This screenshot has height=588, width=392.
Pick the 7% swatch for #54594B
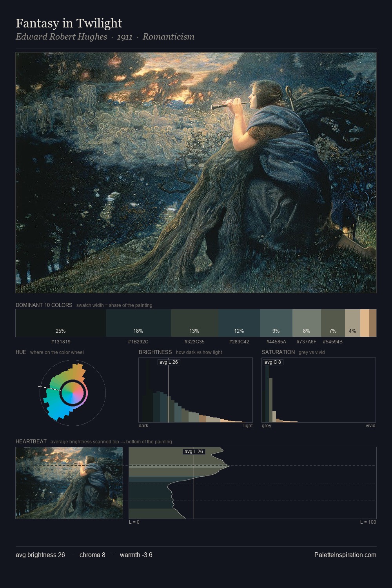333,323
